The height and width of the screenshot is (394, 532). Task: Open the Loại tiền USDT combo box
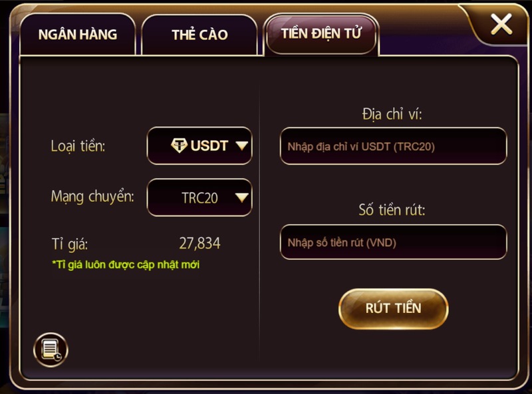(199, 146)
